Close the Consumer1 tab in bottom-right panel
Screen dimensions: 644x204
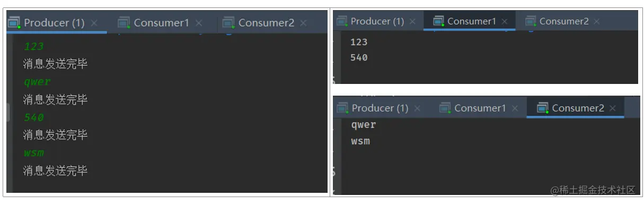(515, 108)
